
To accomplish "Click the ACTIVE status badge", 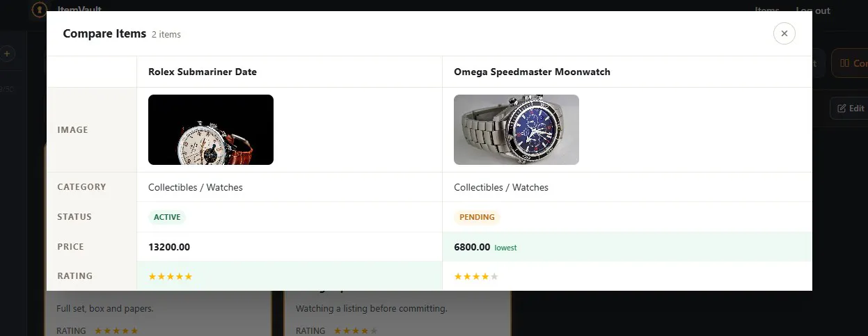I will (167, 217).
